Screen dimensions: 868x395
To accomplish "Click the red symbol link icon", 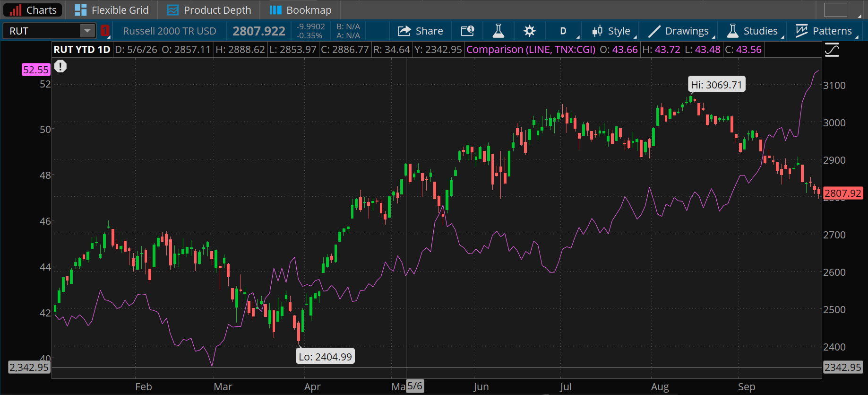I will click(x=105, y=31).
